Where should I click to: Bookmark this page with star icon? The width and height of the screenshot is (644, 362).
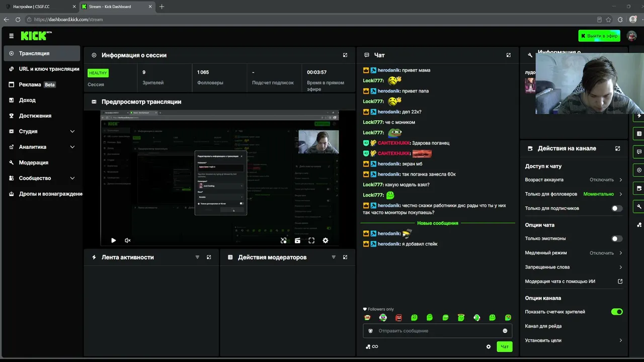click(x=608, y=20)
